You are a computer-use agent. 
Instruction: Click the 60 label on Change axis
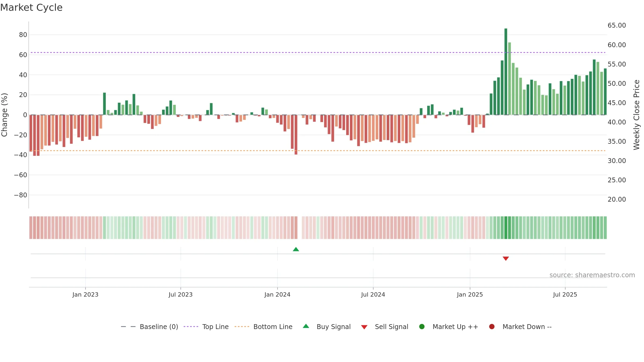(x=23, y=55)
